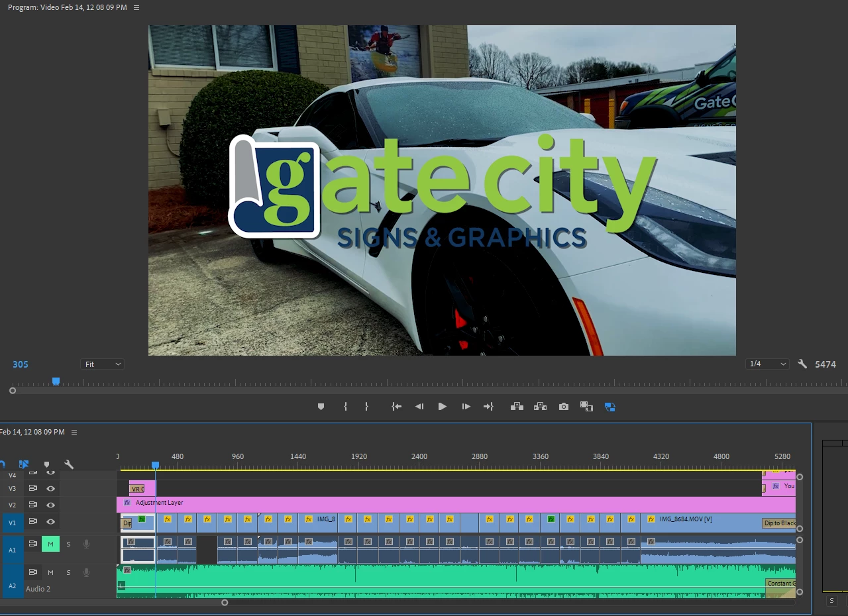Solo track A1 with the S button
The height and width of the screenshot is (616, 848).
[x=68, y=544]
